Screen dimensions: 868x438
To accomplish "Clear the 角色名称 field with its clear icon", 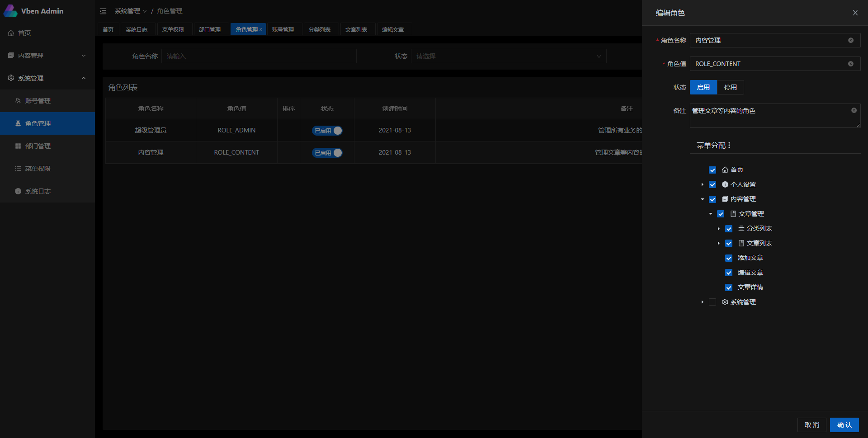I will (851, 40).
